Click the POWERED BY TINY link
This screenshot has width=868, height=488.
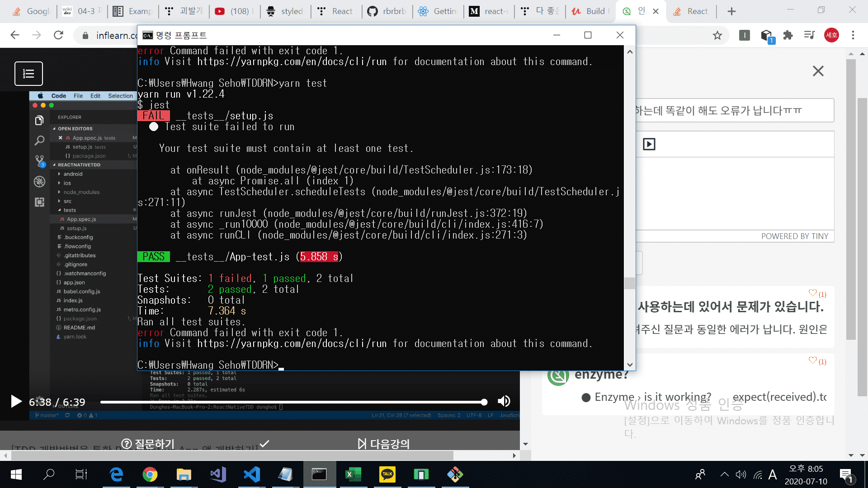click(x=794, y=236)
